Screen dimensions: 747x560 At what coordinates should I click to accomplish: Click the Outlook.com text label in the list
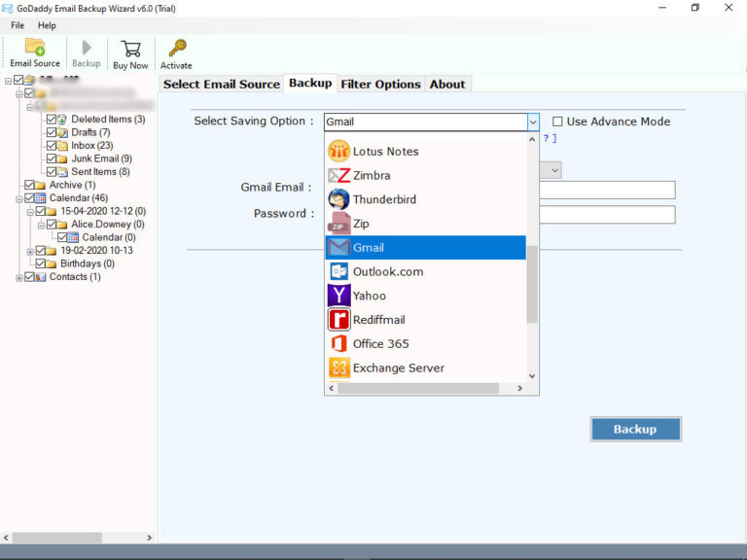coord(388,272)
